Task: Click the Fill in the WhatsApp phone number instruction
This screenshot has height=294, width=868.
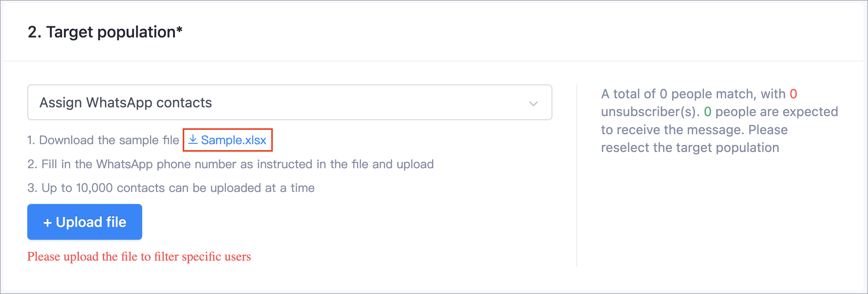Action: [230, 164]
